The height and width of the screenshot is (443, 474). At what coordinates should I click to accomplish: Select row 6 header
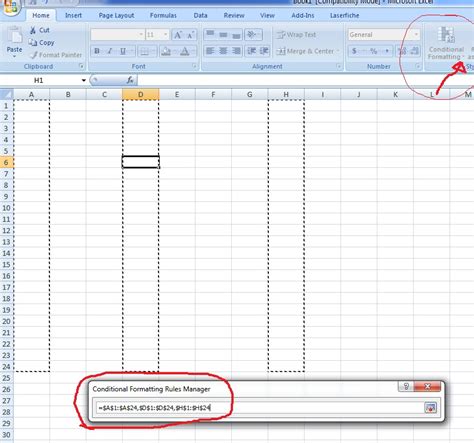click(6, 162)
